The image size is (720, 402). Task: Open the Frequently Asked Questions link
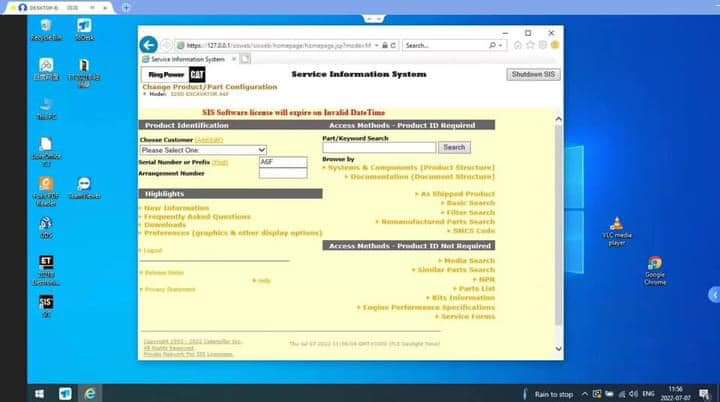click(197, 216)
